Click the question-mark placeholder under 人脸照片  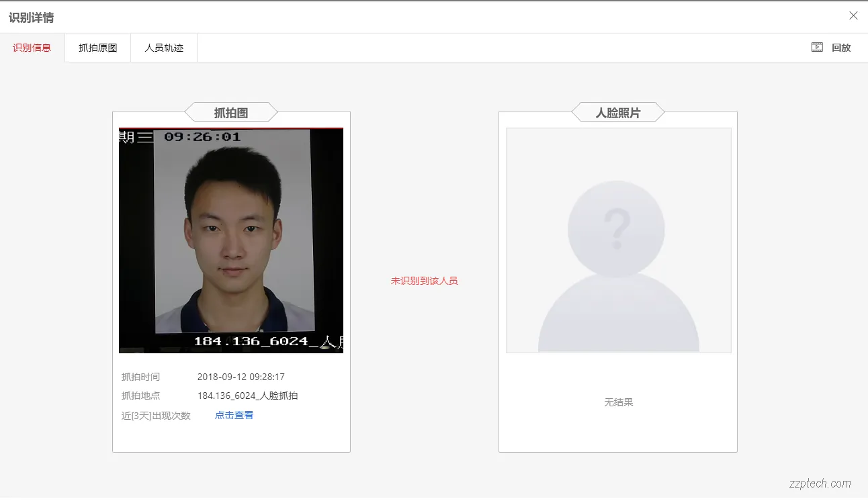point(617,228)
